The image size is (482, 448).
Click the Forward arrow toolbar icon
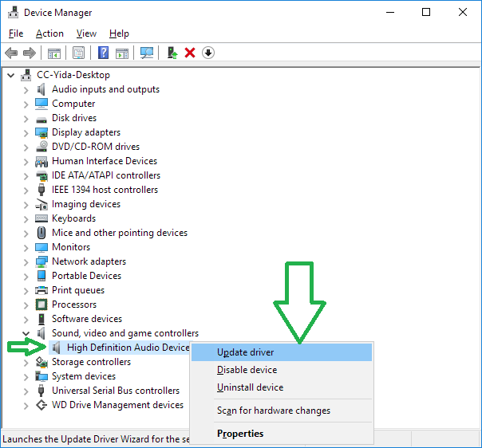pyautogui.click(x=30, y=53)
